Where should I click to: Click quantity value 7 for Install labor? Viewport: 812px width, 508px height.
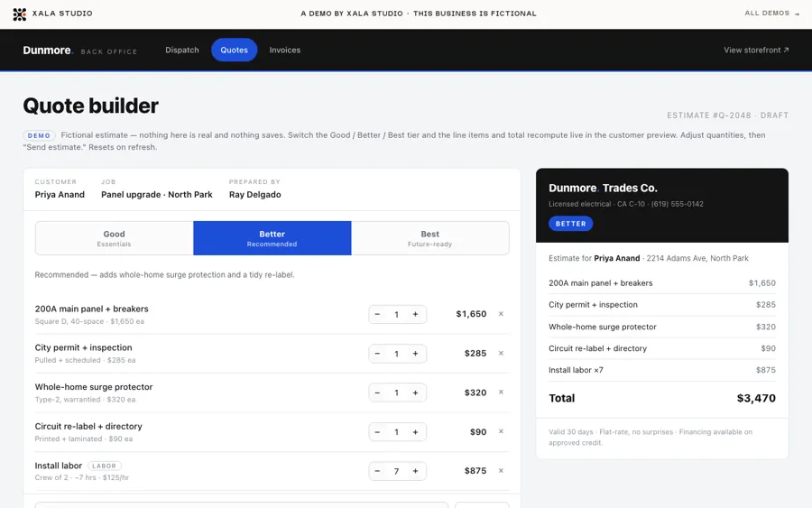click(x=396, y=471)
